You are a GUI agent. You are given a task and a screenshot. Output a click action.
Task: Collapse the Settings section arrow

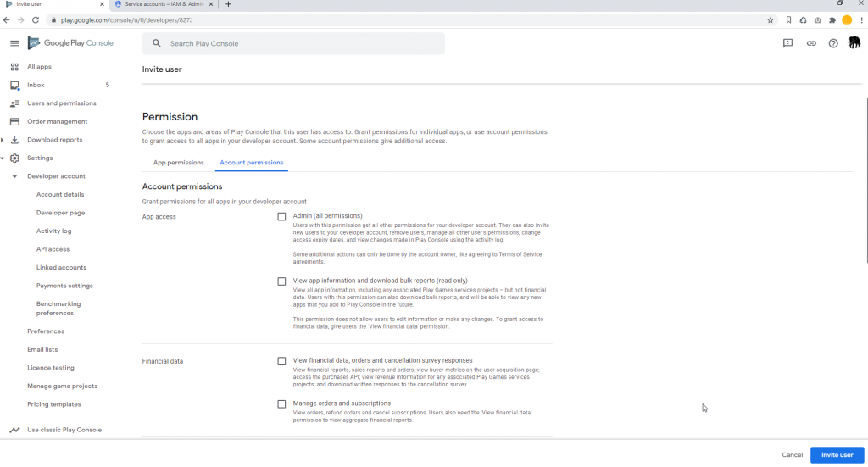[3, 158]
